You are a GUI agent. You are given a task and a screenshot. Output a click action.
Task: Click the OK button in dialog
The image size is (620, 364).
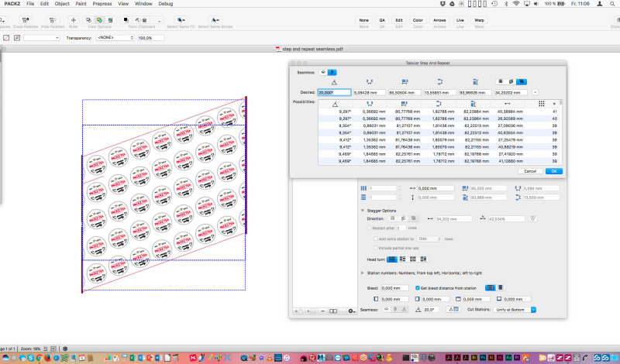(554, 171)
